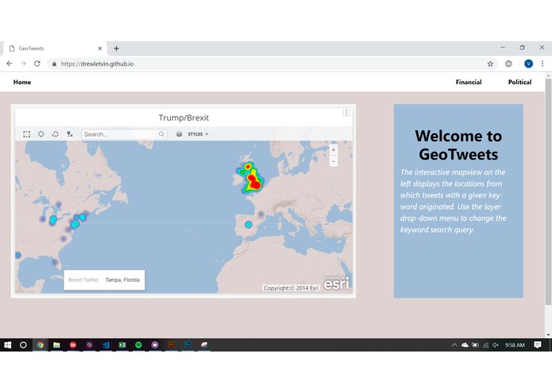Open the STYLES dropdown

[199, 134]
